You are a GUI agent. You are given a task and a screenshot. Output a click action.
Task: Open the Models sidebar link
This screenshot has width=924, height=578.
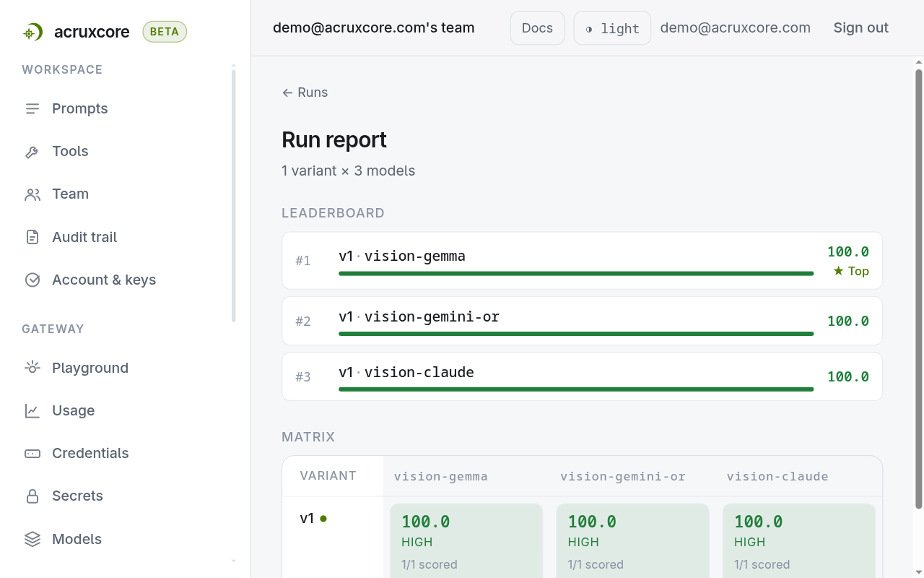pos(77,539)
